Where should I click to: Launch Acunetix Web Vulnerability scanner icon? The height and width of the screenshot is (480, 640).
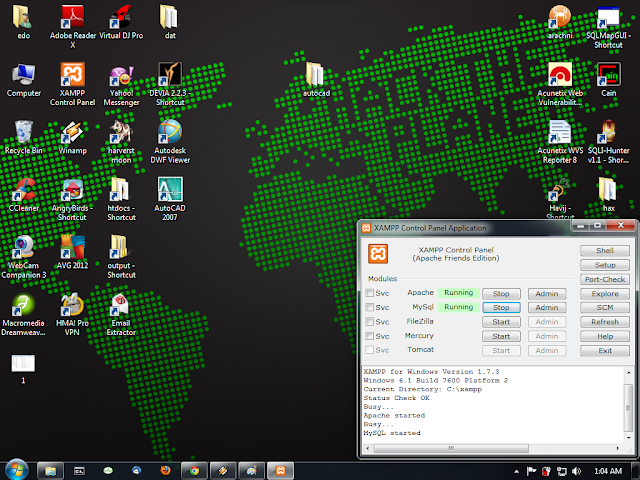click(x=560, y=84)
